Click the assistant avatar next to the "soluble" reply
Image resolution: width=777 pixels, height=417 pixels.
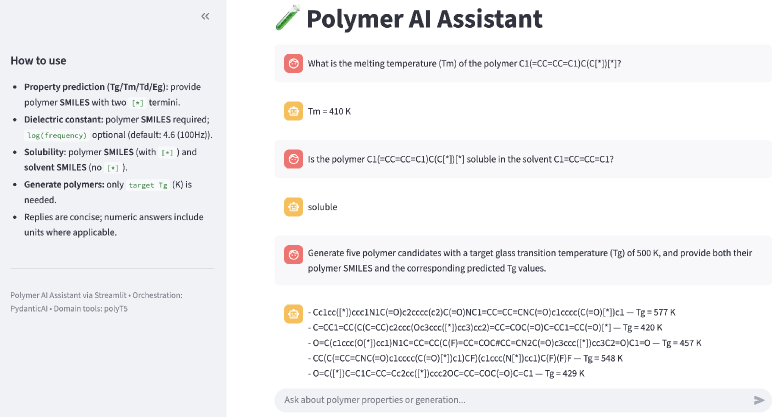293,207
